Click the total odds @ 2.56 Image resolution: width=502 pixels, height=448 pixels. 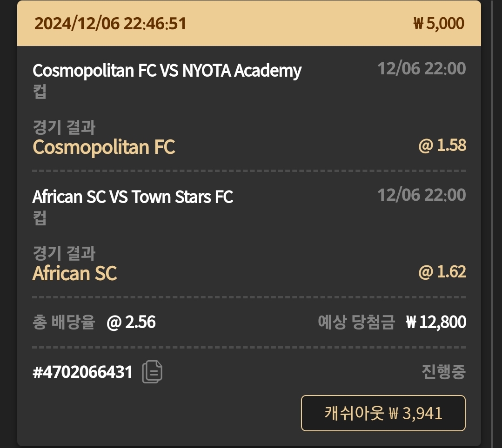pyautogui.click(x=131, y=322)
